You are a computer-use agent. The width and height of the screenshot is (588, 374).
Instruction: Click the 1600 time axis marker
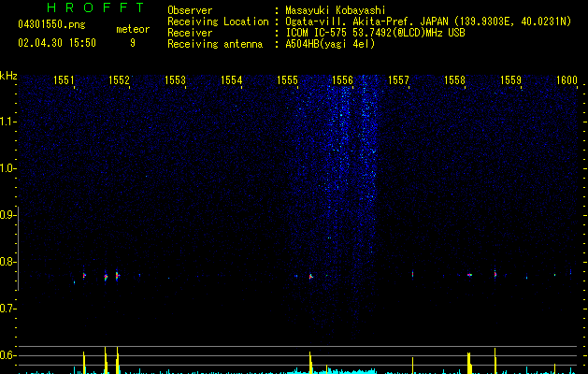coord(566,80)
